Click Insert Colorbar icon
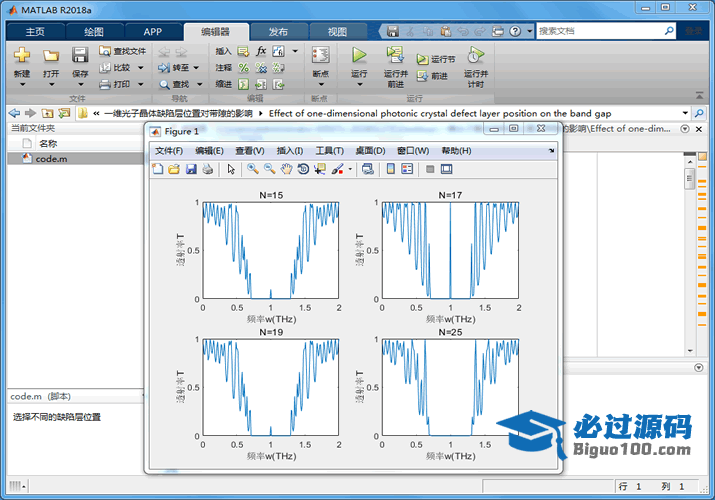 pos(390,169)
